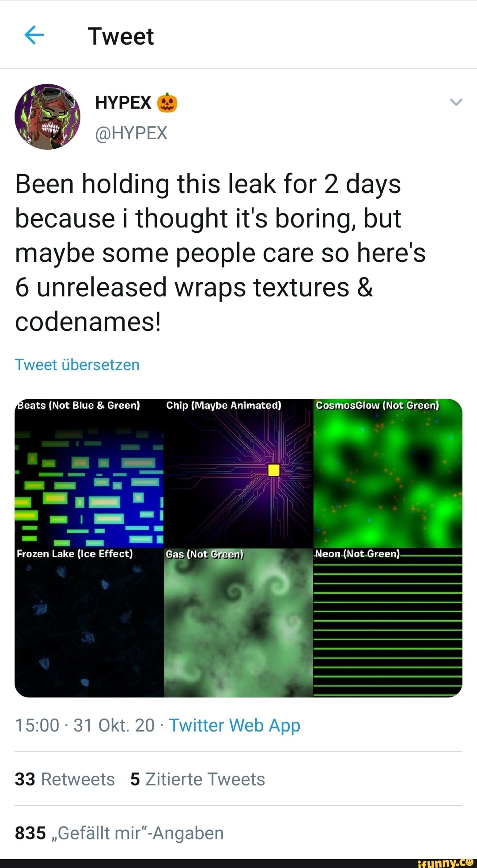
Task: Open HYPEX profile avatar
Action: click(48, 117)
